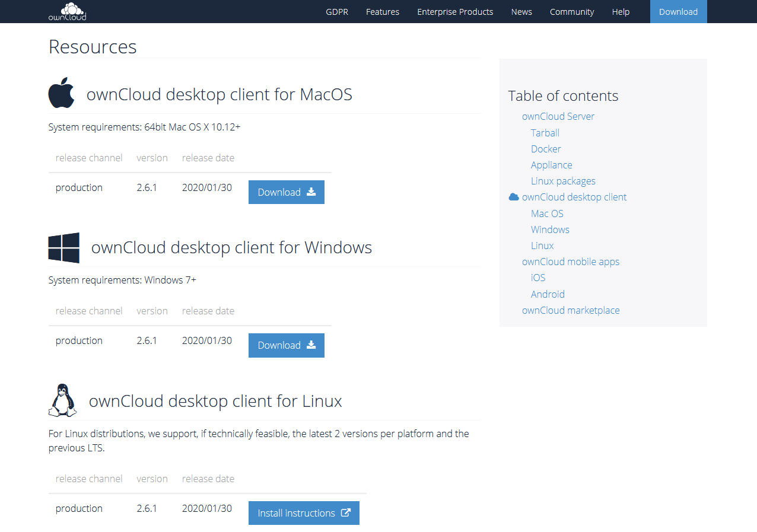The width and height of the screenshot is (757, 532).
Task: Open the GDPR menu item
Action: click(x=337, y=12)
